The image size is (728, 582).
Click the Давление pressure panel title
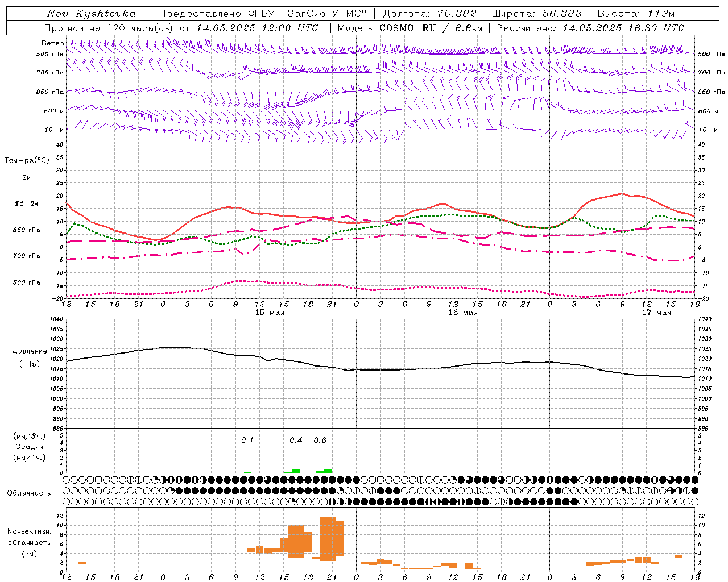pos(29,351)
